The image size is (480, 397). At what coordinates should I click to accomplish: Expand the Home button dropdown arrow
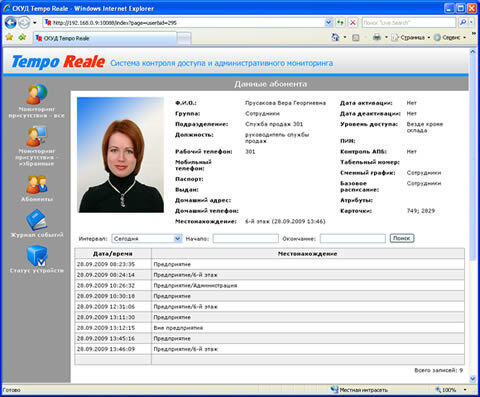[x=345, y=37]
